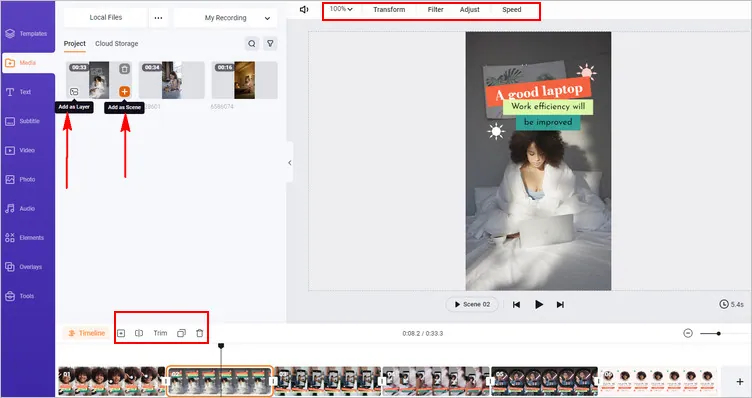Open the media filter funnel icon

click(x=270, y=44)
